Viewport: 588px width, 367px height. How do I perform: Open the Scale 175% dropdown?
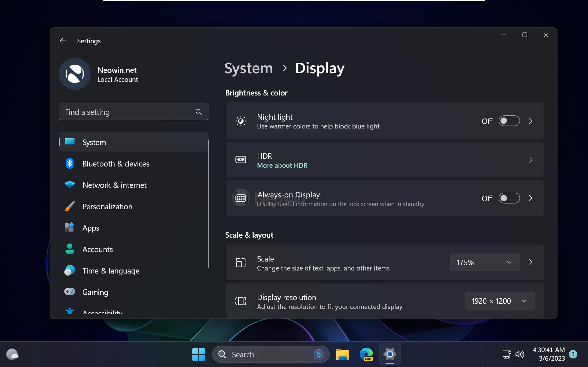pos(485,262)
